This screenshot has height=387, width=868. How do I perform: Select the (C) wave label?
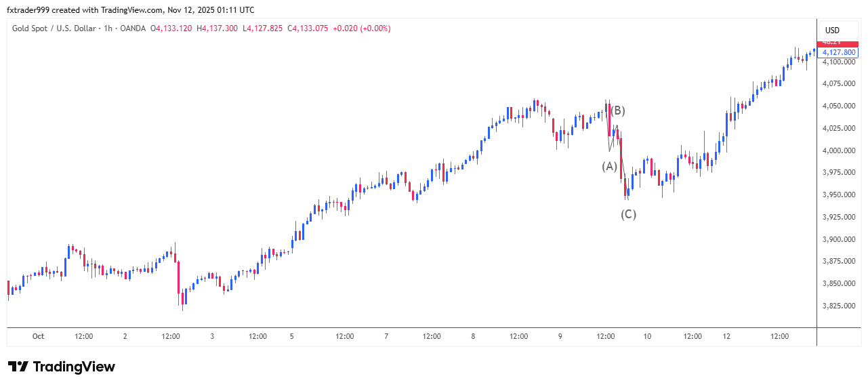pyautogui.click(x=628, y=215)
